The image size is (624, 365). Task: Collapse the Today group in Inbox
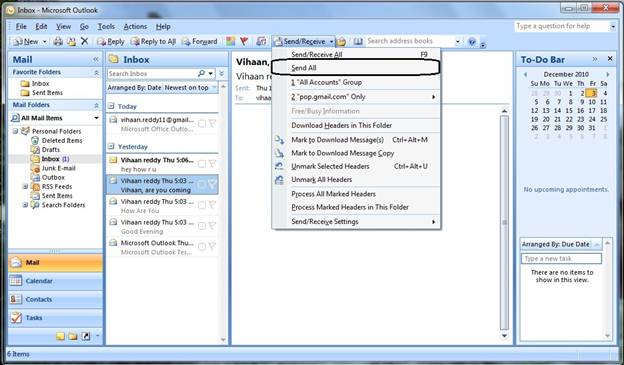(x=111, y=106)
